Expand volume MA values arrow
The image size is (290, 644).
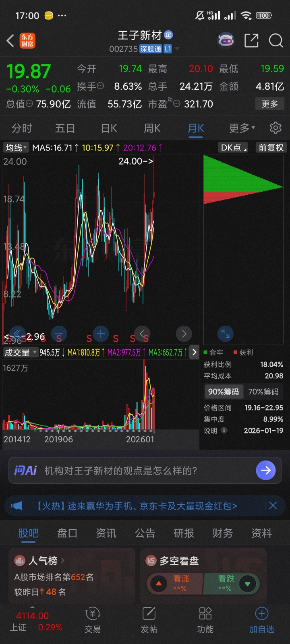pos(194,352)
